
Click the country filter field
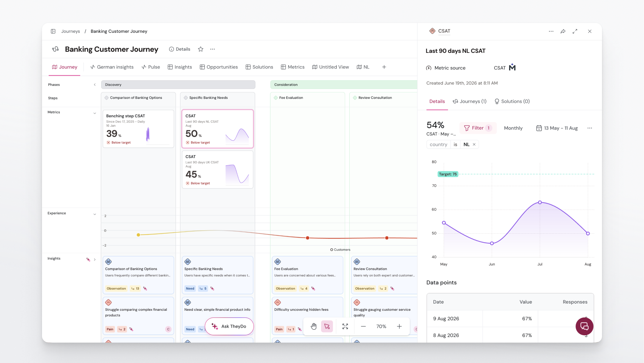[x=438, y=145]
